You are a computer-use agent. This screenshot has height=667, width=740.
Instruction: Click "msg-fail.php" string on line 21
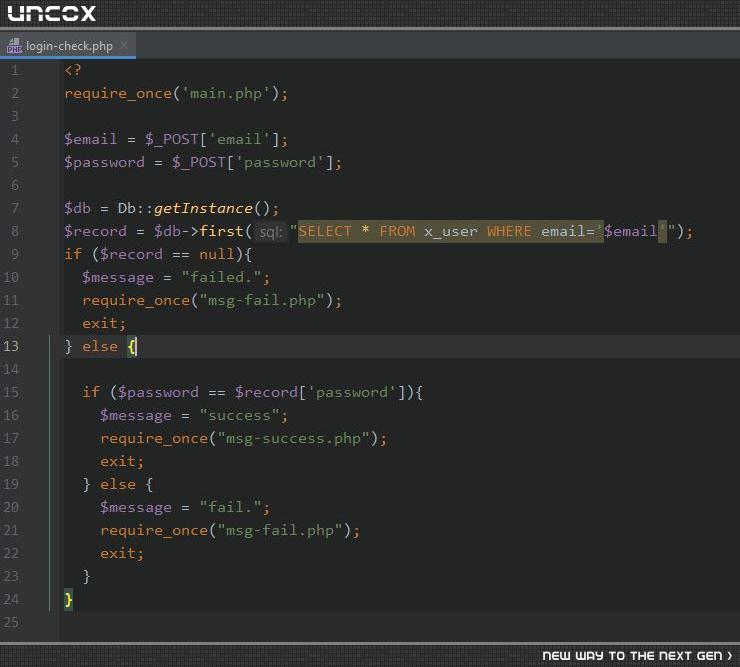click(279, 531)
